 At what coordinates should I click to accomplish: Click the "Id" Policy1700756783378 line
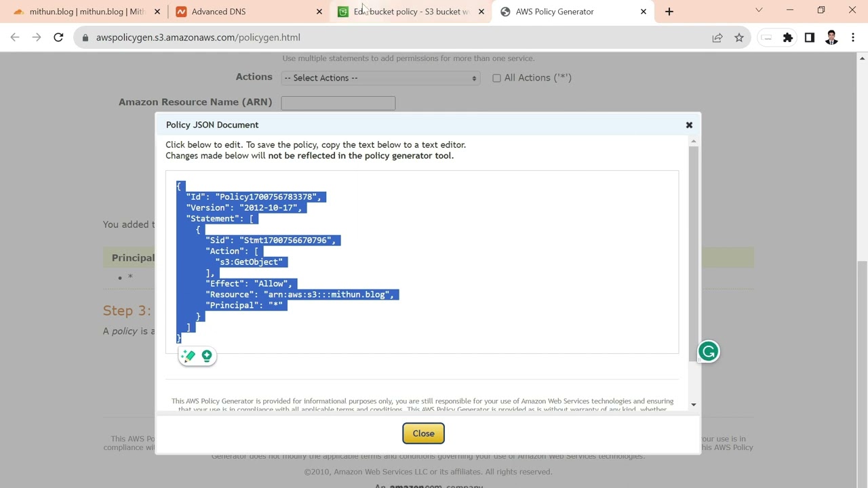click(x=254, y=197)
